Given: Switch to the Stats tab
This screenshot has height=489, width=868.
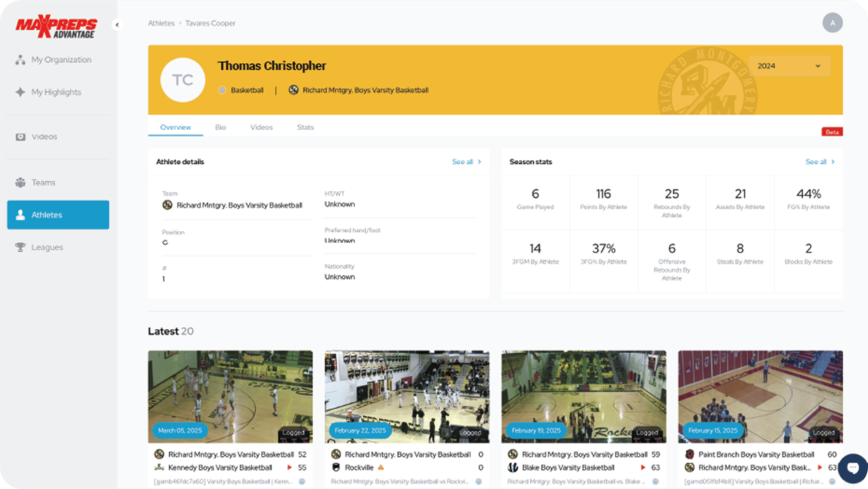Looking at the screenshot, I should pyautogui.click(x=305, y=127).
